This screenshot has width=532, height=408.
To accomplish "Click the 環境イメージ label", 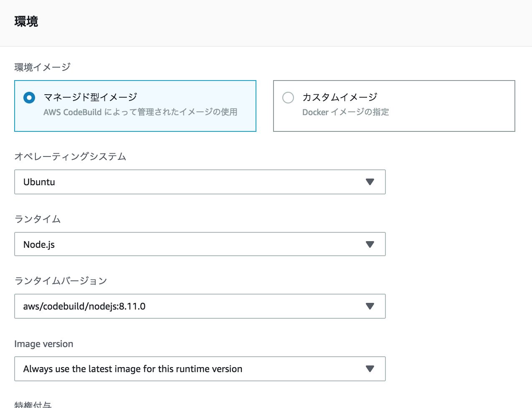I will coord(42,67).
